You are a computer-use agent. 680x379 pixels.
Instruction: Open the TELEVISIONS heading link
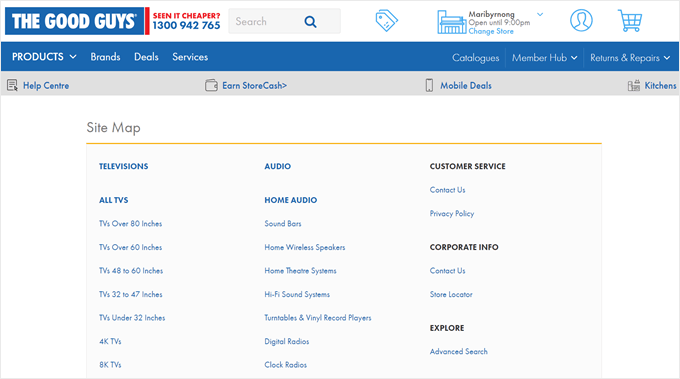[124, 166]
